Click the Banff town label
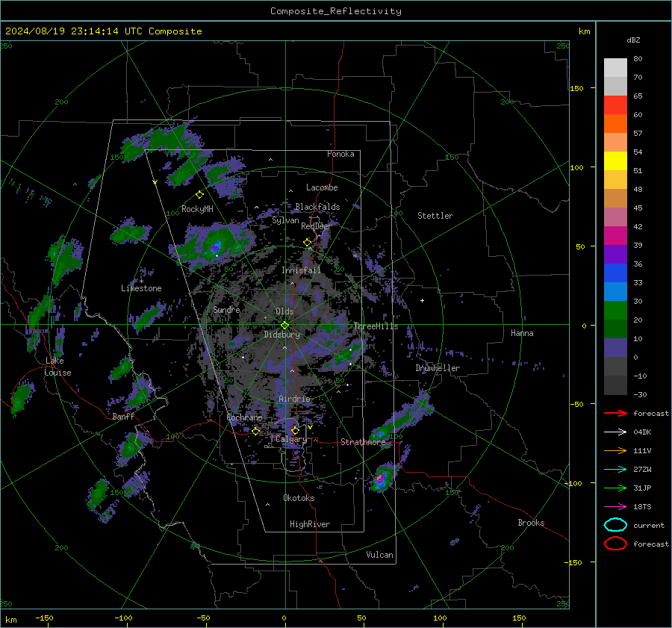 pyautogui.click(x=123, y=416)
